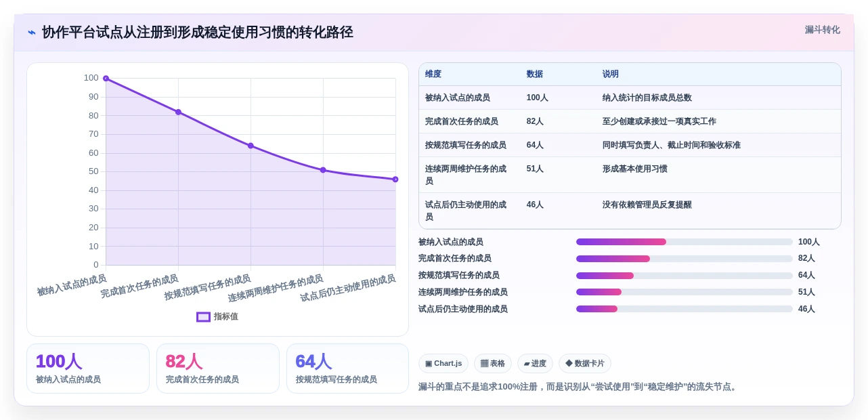Viewport: 868px width, 420px height.
Task: Click the Chart.js tag
Action: coord(443,364)
